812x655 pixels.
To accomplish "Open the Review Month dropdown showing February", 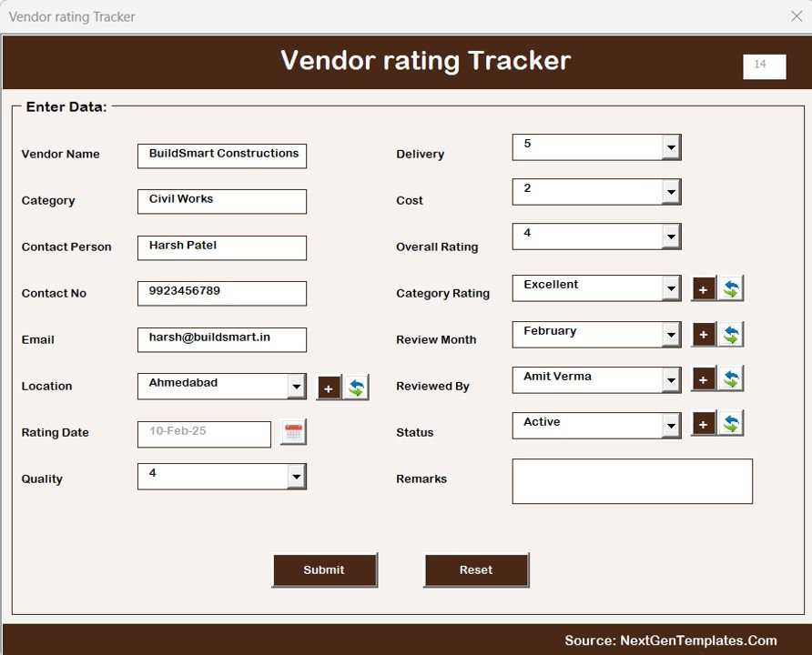I will click(671, 335).
